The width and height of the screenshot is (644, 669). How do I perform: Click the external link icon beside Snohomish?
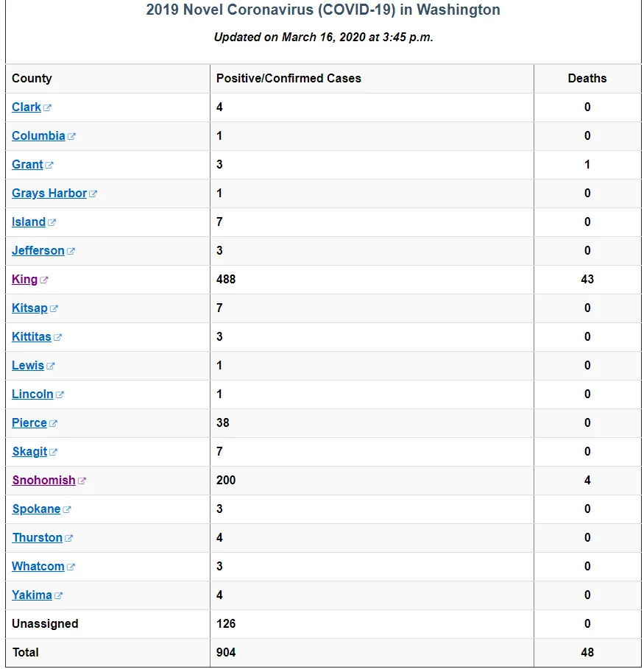pos(82,481)
